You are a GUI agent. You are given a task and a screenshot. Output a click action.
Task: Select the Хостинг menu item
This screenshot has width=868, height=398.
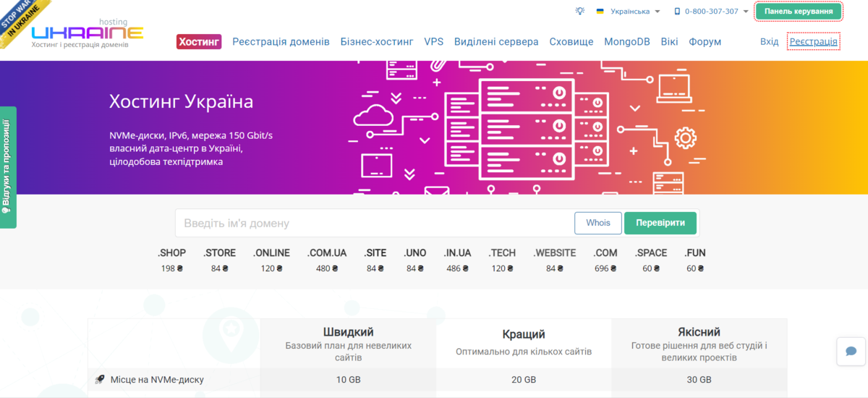(199, 41)
